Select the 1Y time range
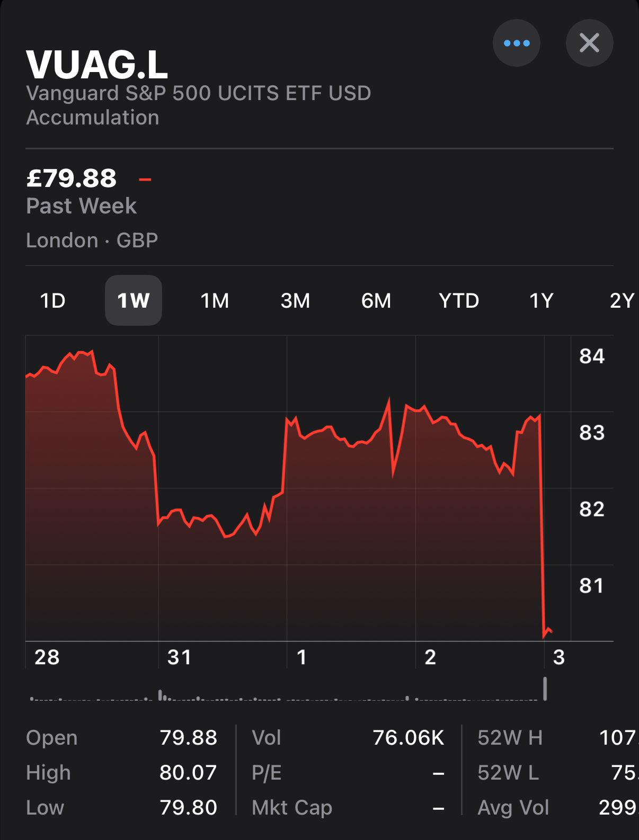 [x=541, y=301]
